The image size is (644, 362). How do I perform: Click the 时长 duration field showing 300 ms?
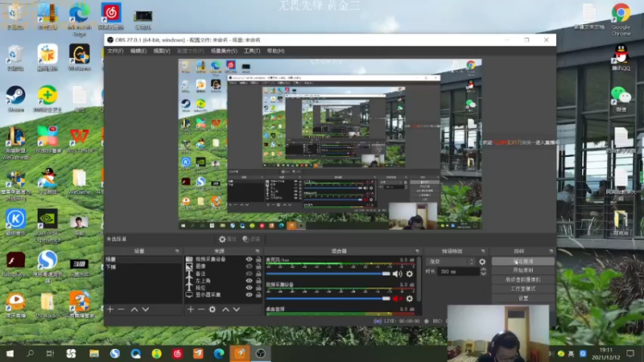[x=458, y=272]
